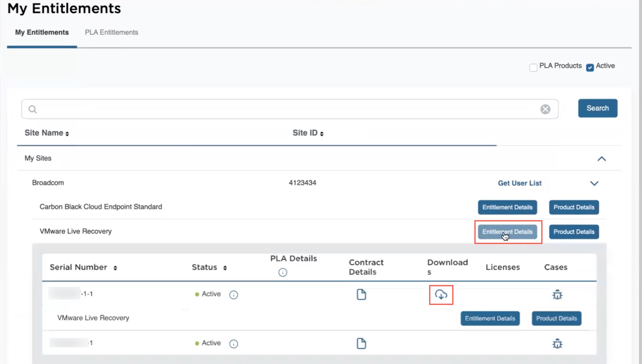Collapse the My Sites section
The image size is (642, 364).
pos(601,158)
